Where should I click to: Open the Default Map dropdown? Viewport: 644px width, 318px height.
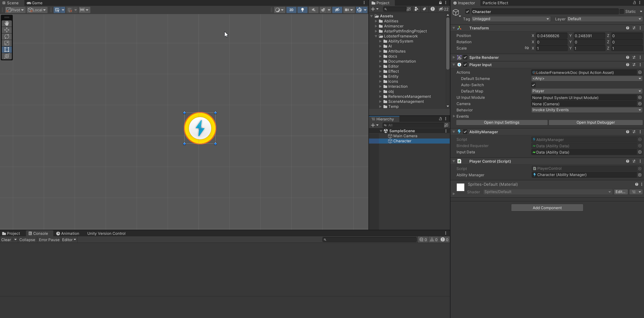[587, 91]
